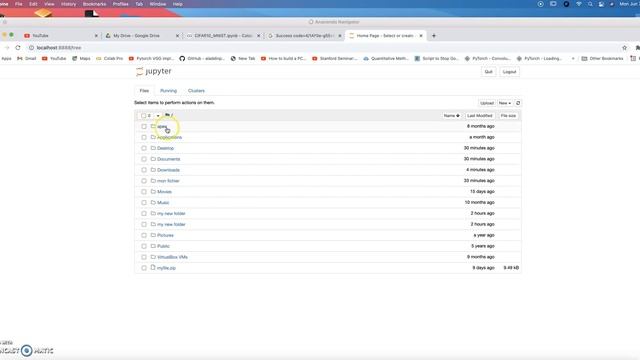
Task: Open the myfile.zip file link
Action: point(166,268)
